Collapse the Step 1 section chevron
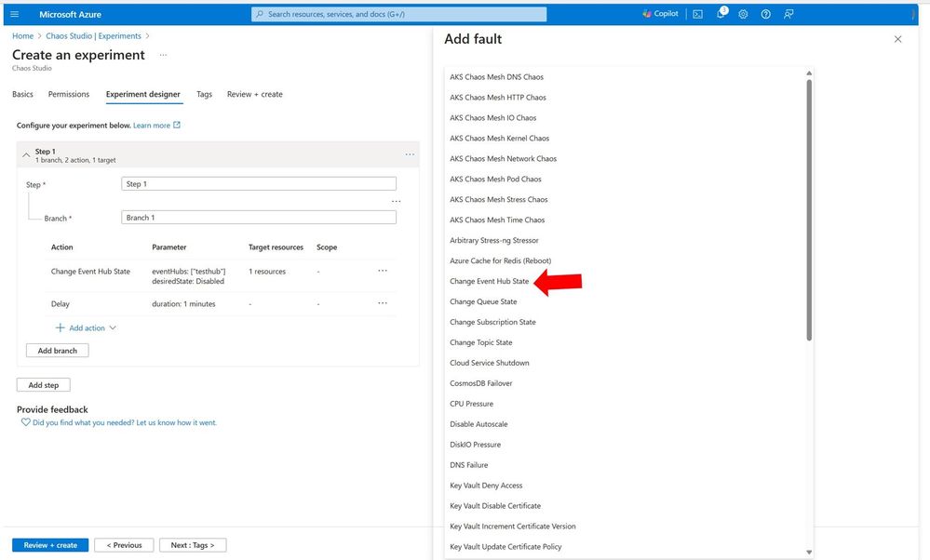This screenshot has height=560, width=930. pos(25,155)
